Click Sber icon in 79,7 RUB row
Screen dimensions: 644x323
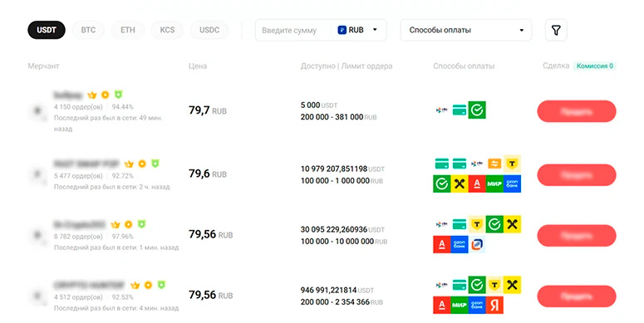coord(477,110)
